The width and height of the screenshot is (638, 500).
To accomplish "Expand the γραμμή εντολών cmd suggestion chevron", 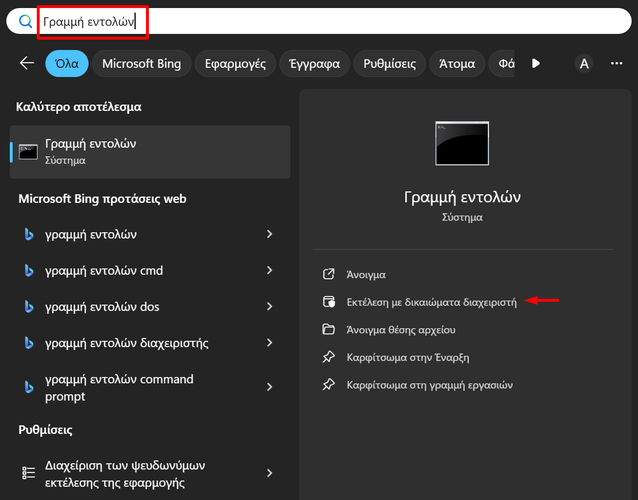I will 269,270.
